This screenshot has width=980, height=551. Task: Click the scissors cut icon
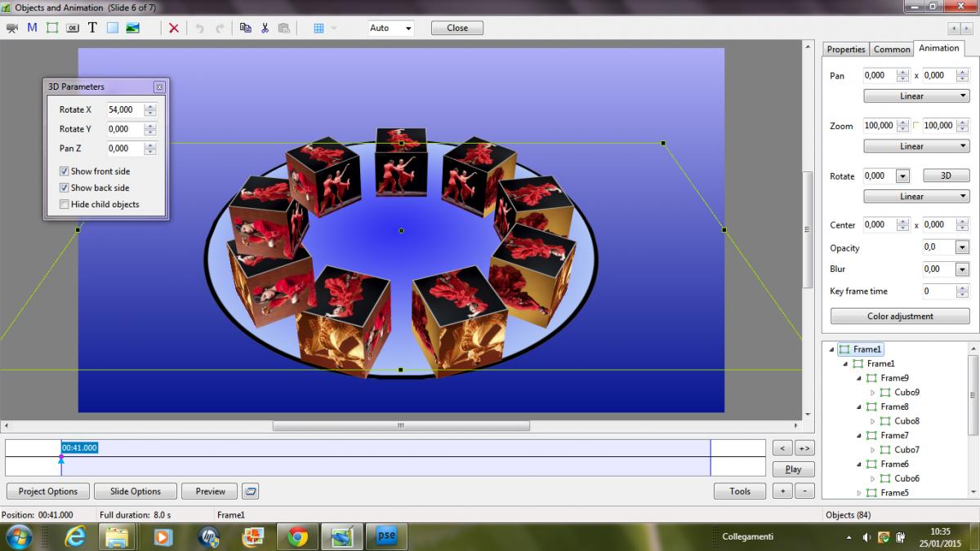click(265, 28)
